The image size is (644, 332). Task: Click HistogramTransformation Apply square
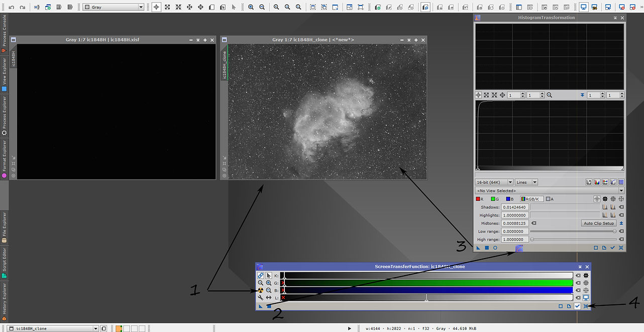(487, 247)
